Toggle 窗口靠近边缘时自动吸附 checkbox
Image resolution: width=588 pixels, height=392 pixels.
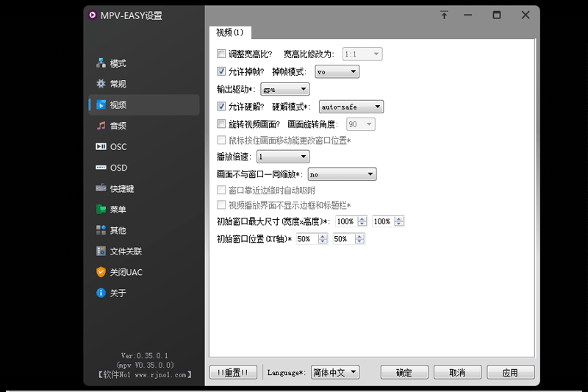point(221,190)
